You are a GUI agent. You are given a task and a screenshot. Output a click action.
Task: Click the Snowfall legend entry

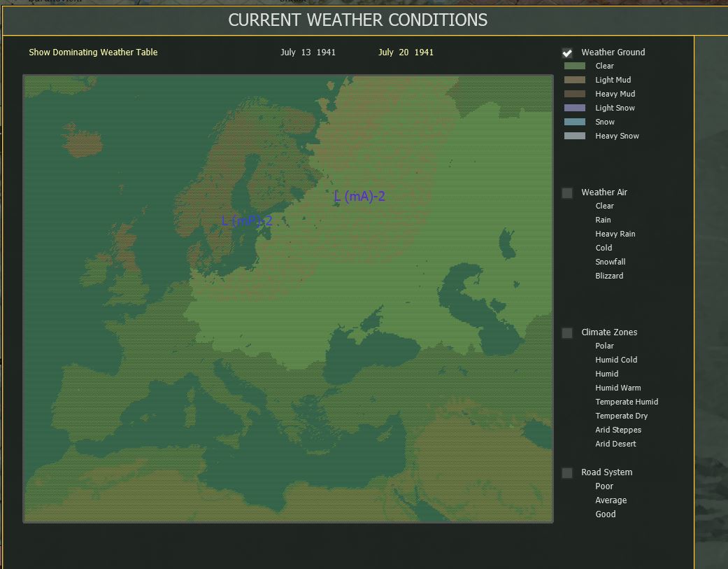610,262
